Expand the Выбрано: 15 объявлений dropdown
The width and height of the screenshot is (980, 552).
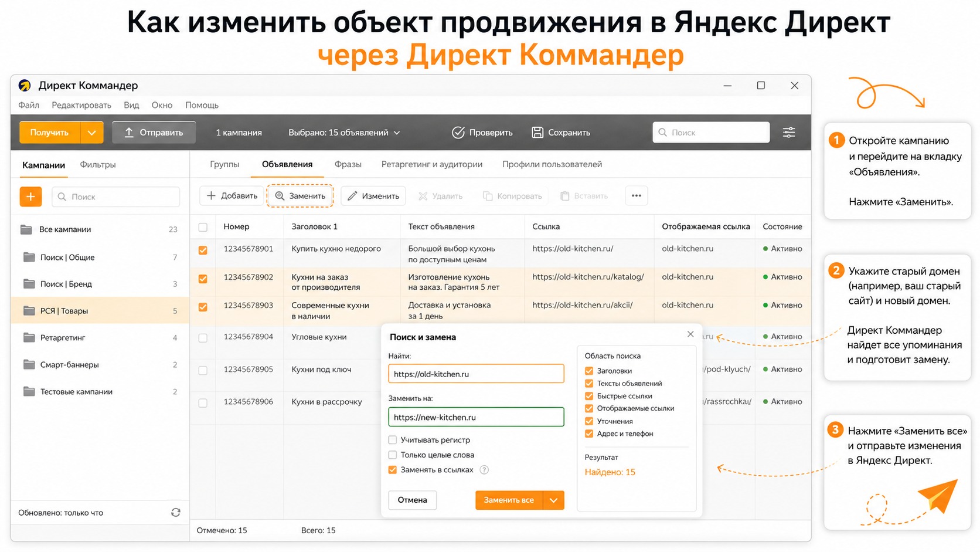[x=344, y=133]
